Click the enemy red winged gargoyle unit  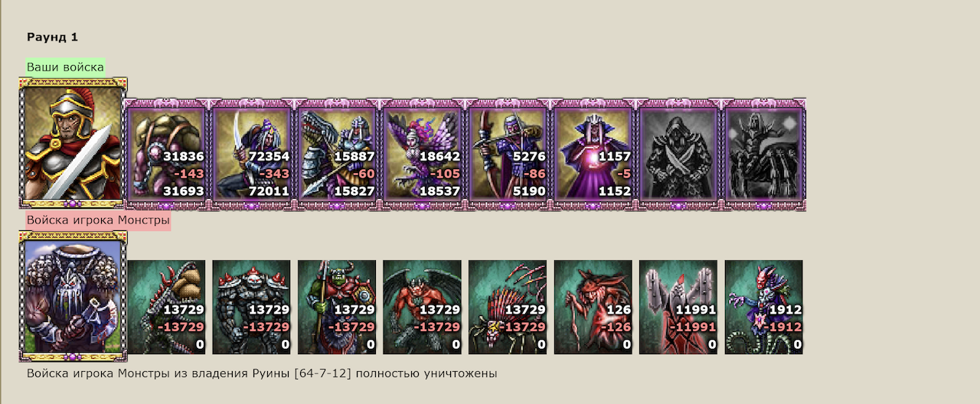pos(423,307)
